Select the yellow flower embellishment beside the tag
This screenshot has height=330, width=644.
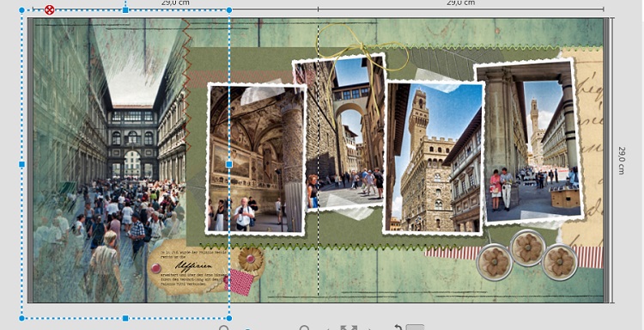click(x=250, y=259)
